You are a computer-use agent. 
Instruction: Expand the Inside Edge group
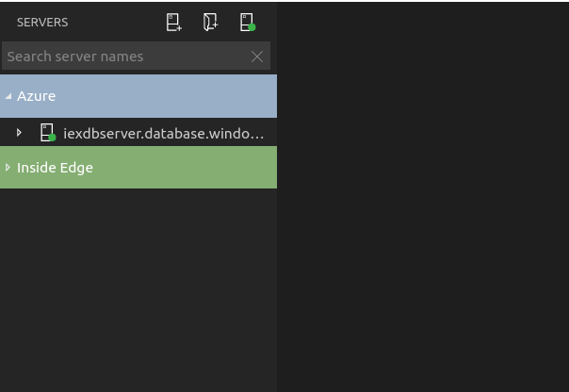pos(8,168)
